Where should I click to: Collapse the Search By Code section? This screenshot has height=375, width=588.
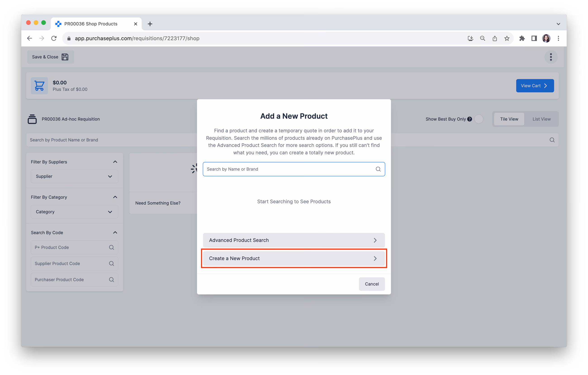click(x=115, y=232)
